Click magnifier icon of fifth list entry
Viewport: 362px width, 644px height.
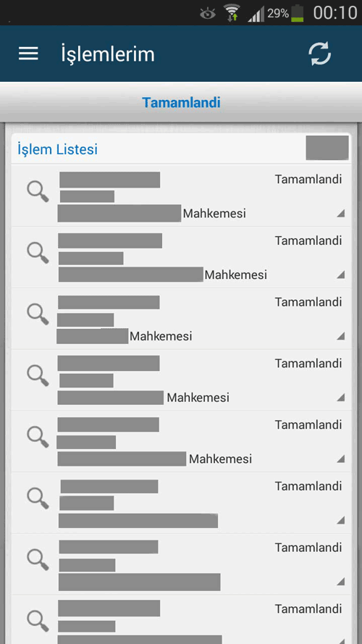[38, 437]
